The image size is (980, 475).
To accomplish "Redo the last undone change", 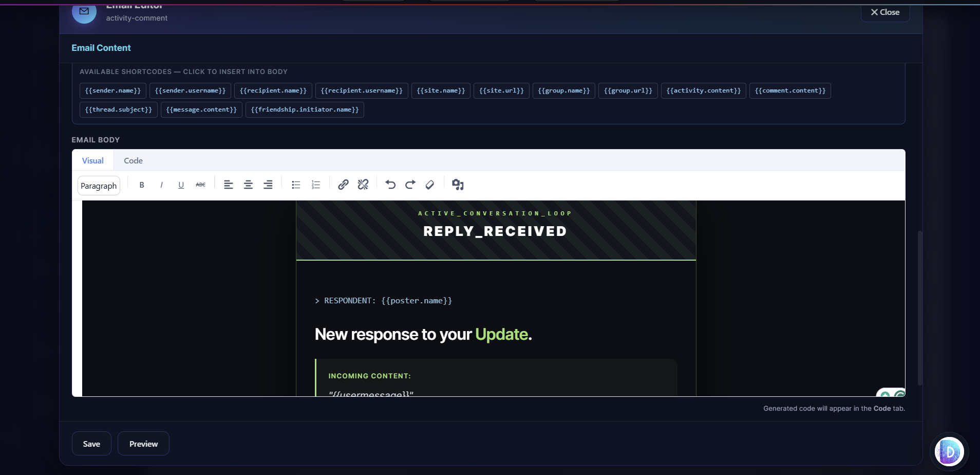I will [x=410, y=185].
